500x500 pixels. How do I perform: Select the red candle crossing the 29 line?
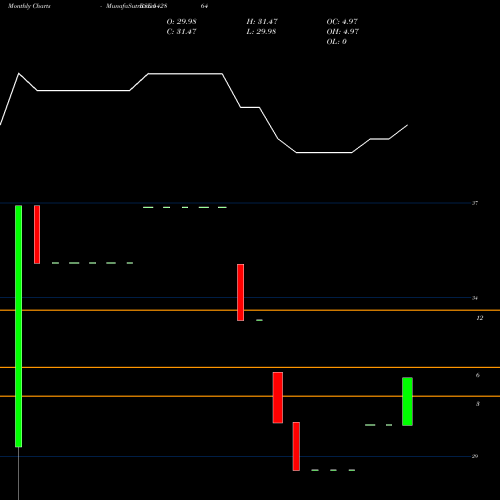click(x=296, y=446)
